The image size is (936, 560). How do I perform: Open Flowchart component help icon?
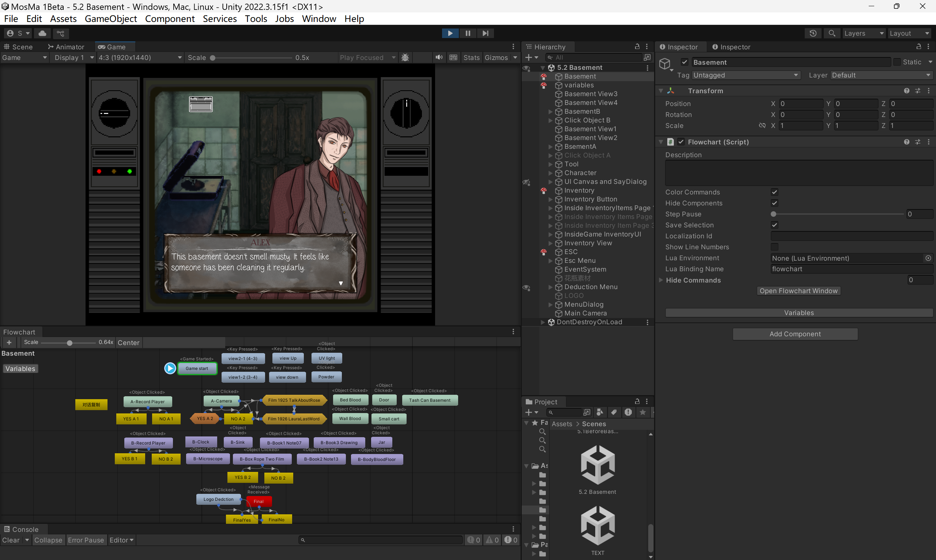[906, 142]
